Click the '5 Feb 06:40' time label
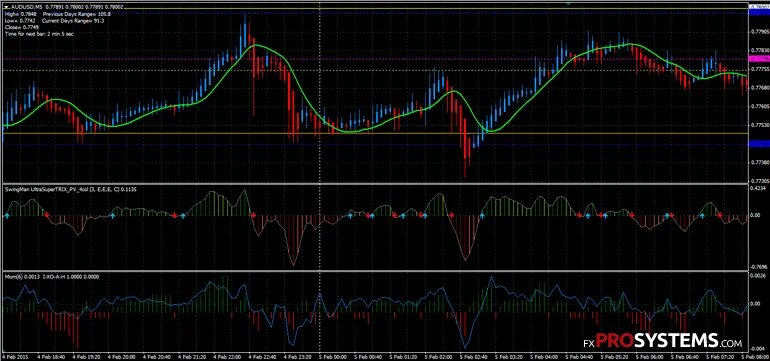The height and width of the screenshot is (361, 770). tap(684, 356)
